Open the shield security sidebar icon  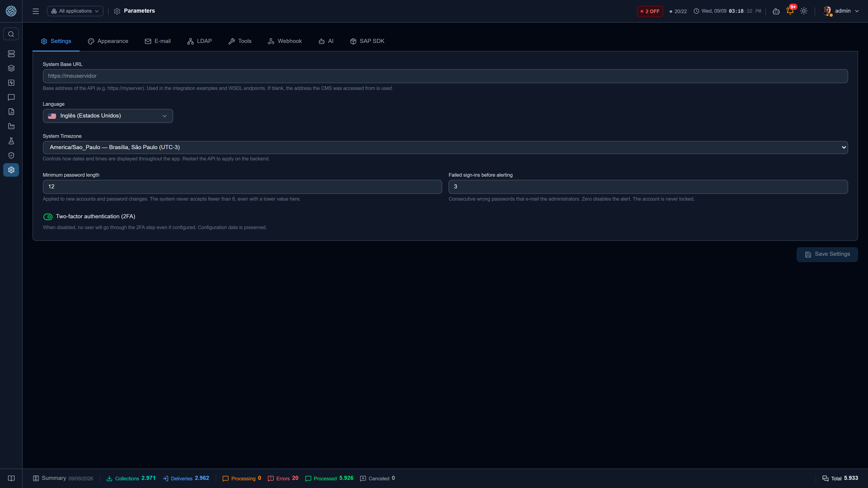click(x=11, y=155)
